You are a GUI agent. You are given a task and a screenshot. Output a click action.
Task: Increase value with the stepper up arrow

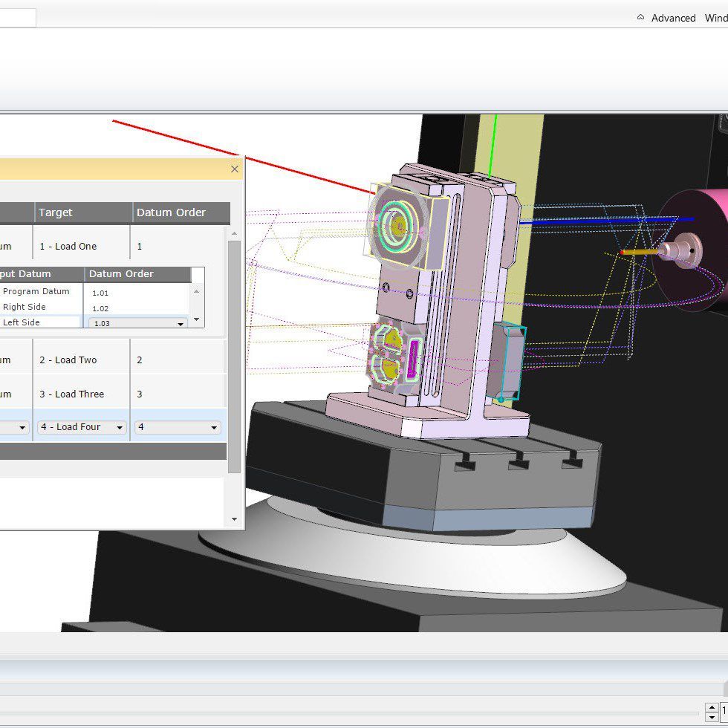[712, 706]
